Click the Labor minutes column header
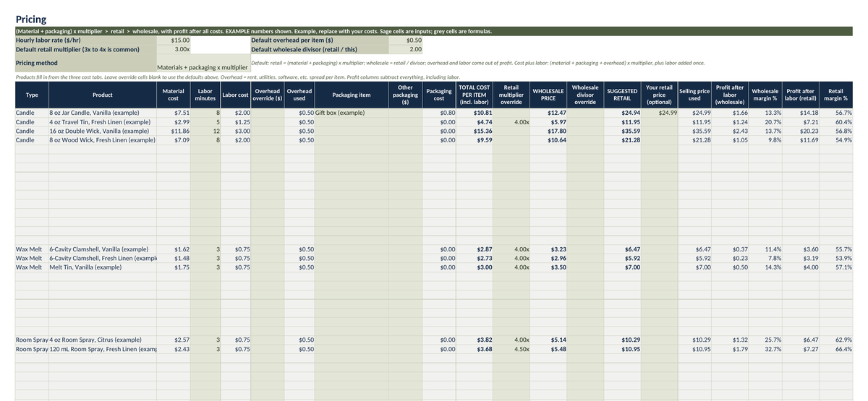 pyautogui.click(x=205, y=95)
